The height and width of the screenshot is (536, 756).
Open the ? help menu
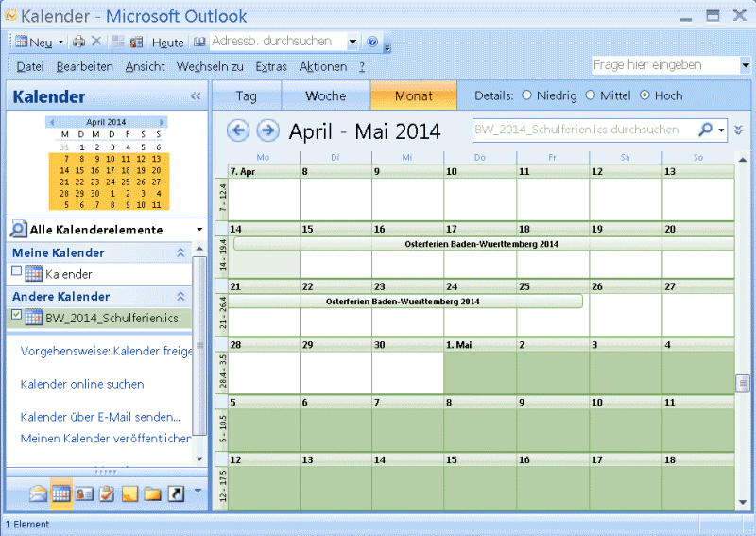coord(362,67)
